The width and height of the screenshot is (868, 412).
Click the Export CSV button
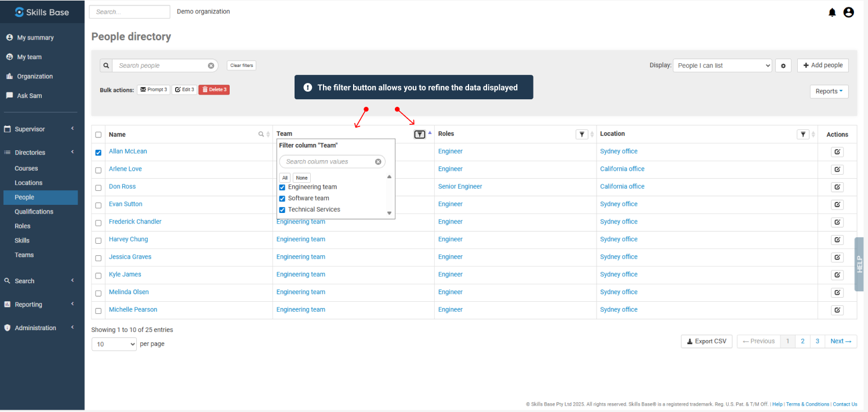click(706, 341)
